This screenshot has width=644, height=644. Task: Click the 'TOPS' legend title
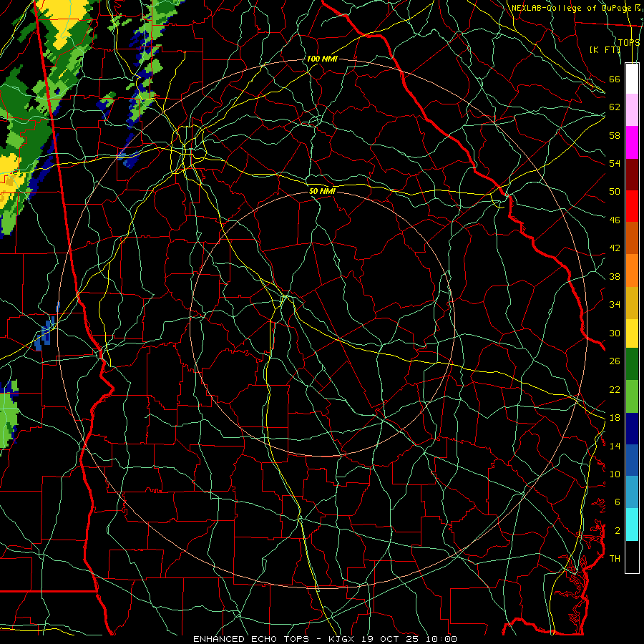pos(629,42)
